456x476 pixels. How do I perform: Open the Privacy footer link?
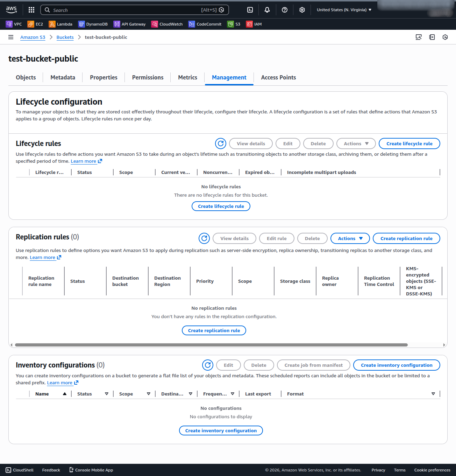coord(378,470)
